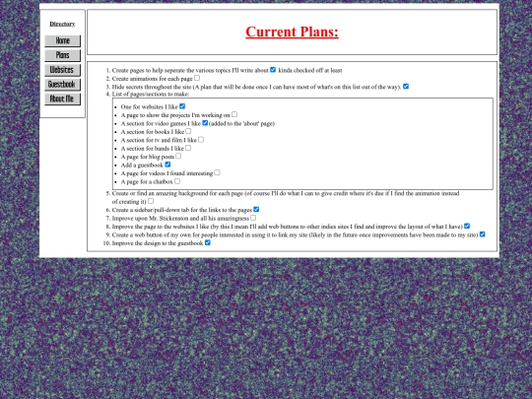
Task: Check 'A section for books I like' checkbox
Action: (188, 131)
